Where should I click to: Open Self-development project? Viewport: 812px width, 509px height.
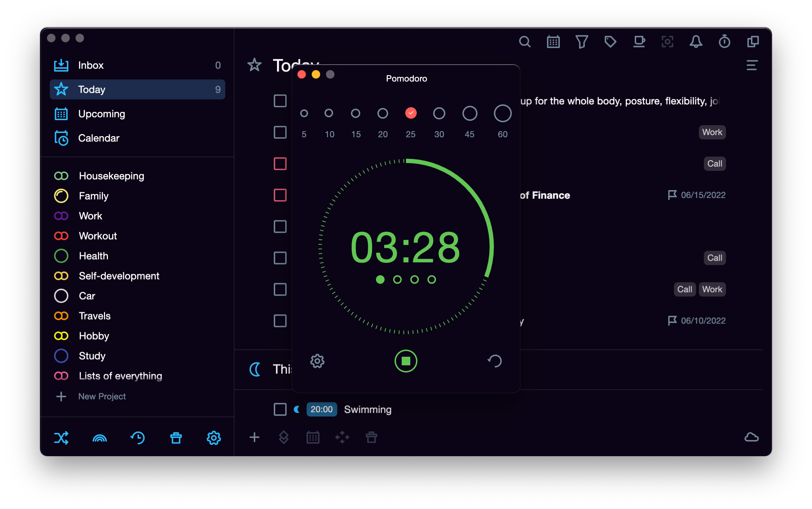pyautogui.click(x=138, y=276)
